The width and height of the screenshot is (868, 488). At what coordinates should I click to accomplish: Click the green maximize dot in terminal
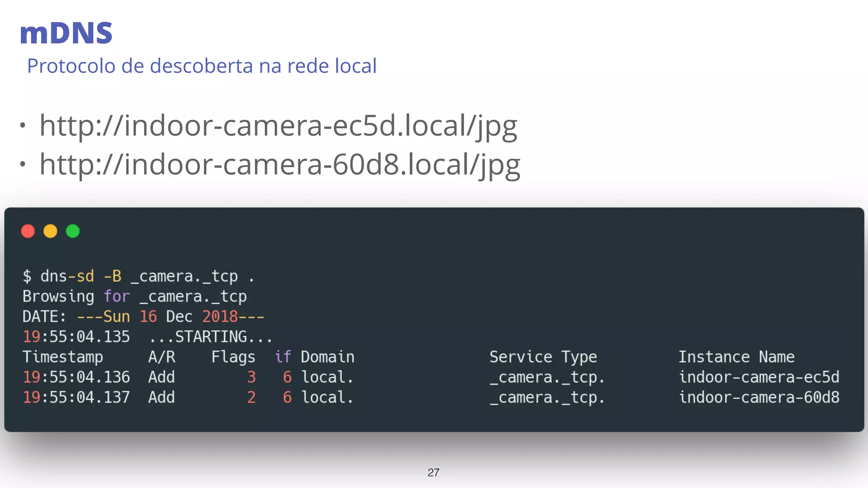(73, 231)
